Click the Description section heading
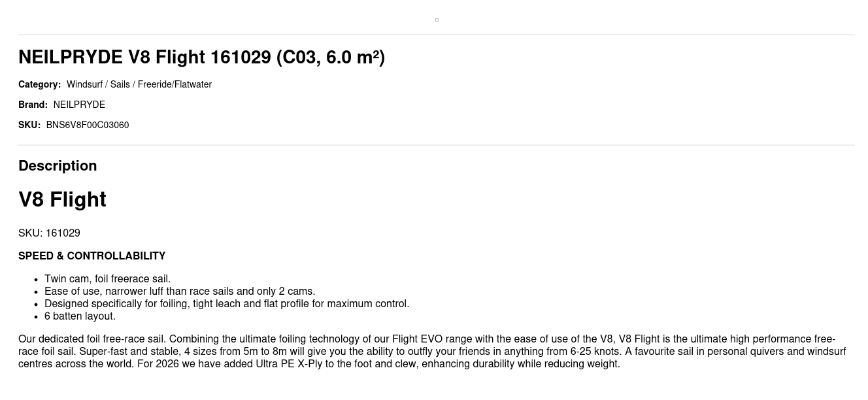 [58, 165]
